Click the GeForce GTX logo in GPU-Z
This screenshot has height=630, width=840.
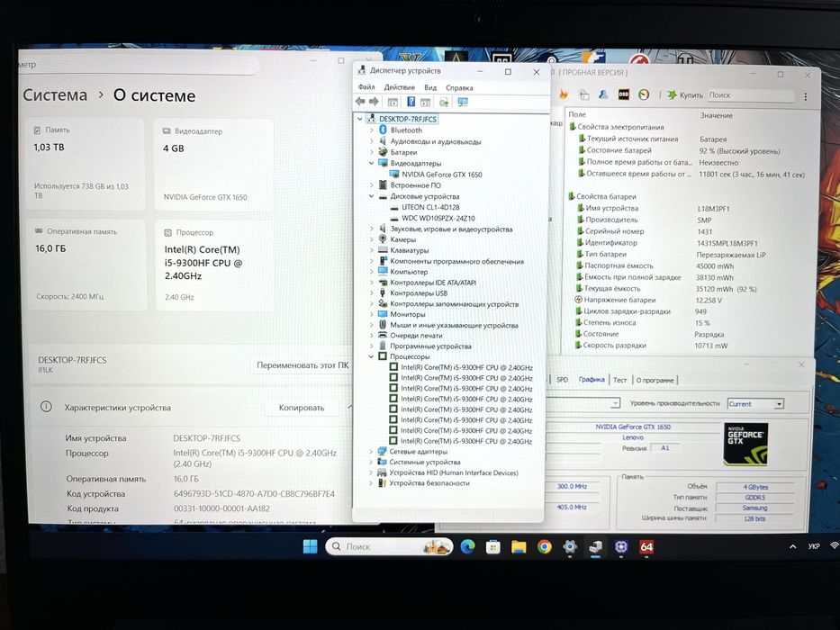point(745,444)
